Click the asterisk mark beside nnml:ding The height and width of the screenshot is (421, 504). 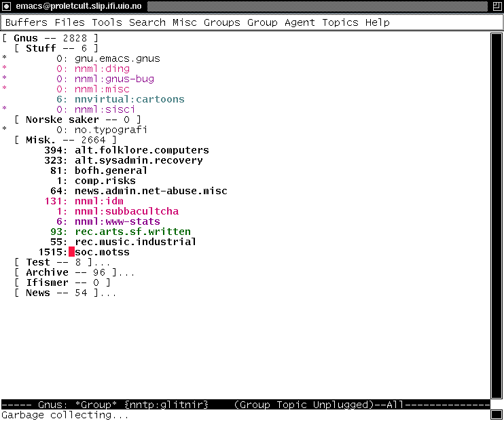5,68
